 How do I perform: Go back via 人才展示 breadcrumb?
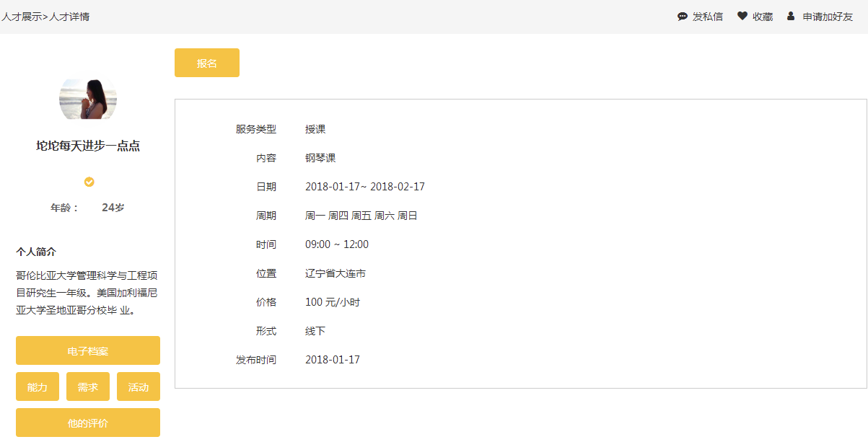click(x=22, y=17)
